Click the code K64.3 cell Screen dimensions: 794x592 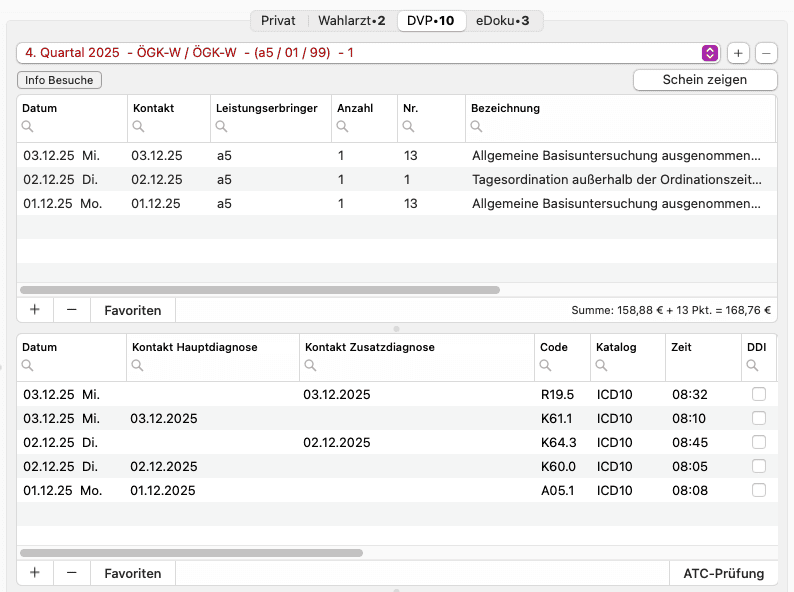559,443
